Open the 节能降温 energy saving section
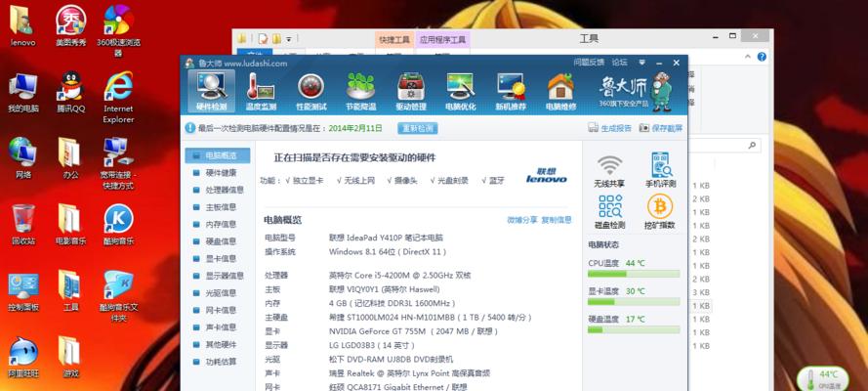Image resolution: width=868 pixels, height=391 pixels. click(x=360, y=91)
